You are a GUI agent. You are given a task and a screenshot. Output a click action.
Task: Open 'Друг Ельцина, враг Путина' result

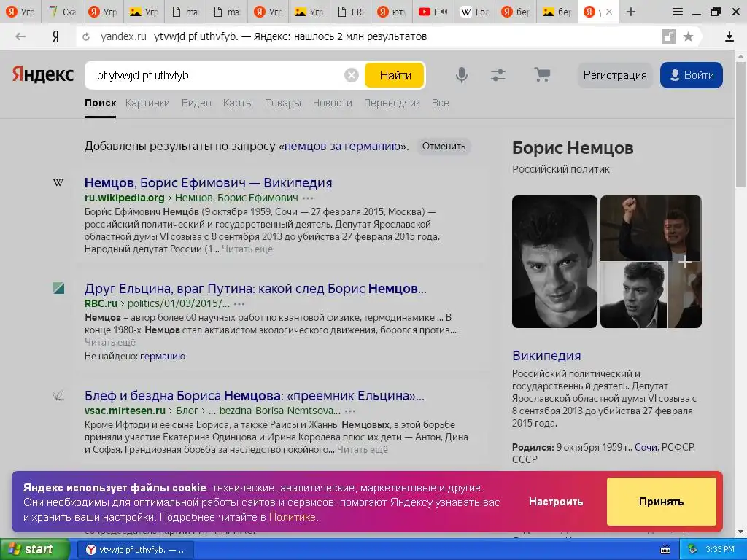click(x=255, y=289)
